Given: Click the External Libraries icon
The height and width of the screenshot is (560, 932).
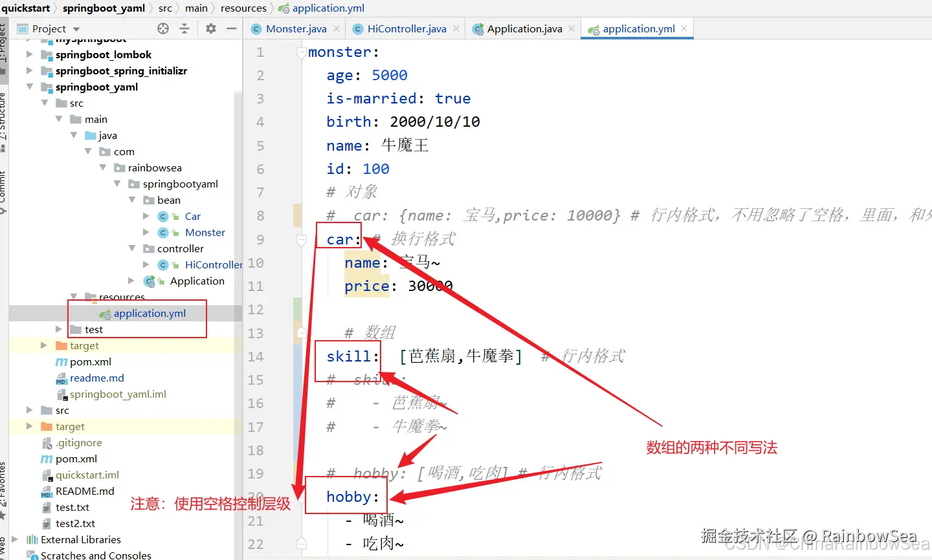Looking at the screenshot, I should click(x=32, y=539).
